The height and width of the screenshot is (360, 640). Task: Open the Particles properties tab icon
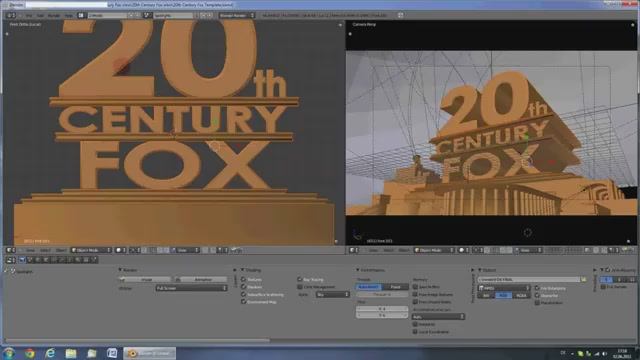click(93, 260)
